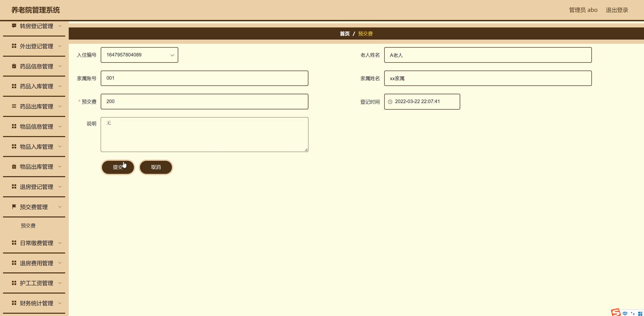Go to 首页 in the breadcrumb
The height and width of the screenshot is (316, 644).
[344, 34]
